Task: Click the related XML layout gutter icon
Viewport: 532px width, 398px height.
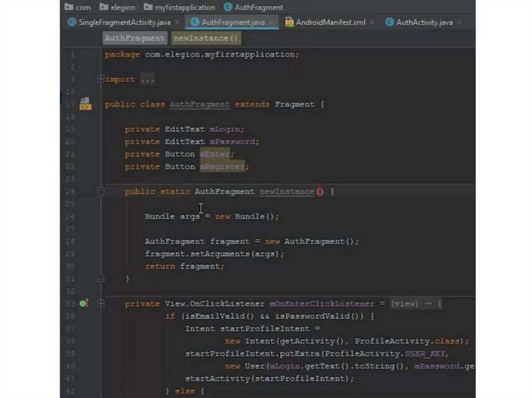Action: [x=85, y=104]
